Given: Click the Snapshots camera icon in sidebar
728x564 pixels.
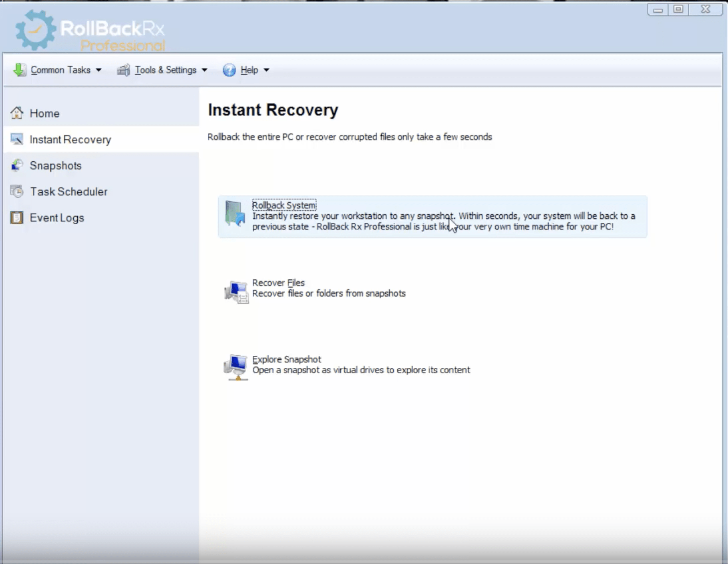Looking at the screenshot, I should [16, 165].
